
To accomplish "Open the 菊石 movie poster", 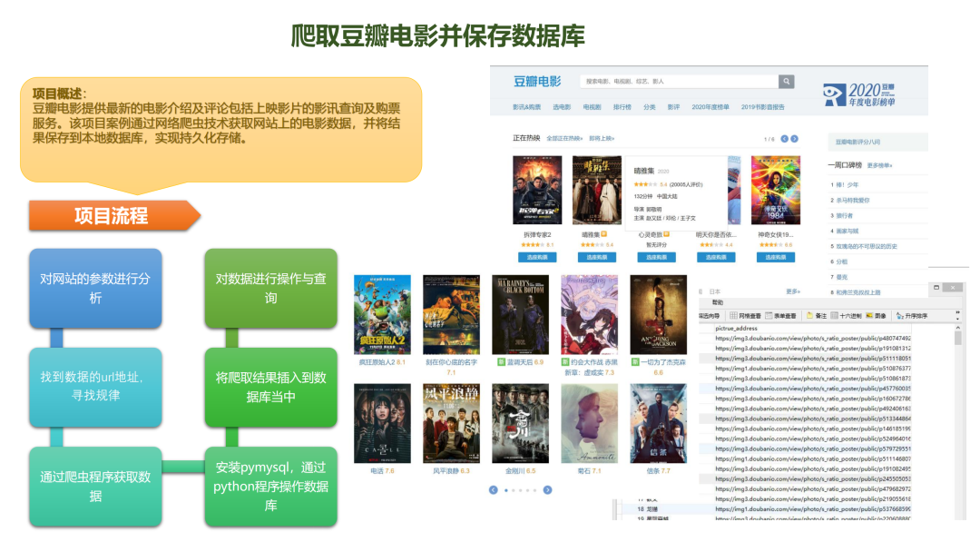I will pos(590,423).
